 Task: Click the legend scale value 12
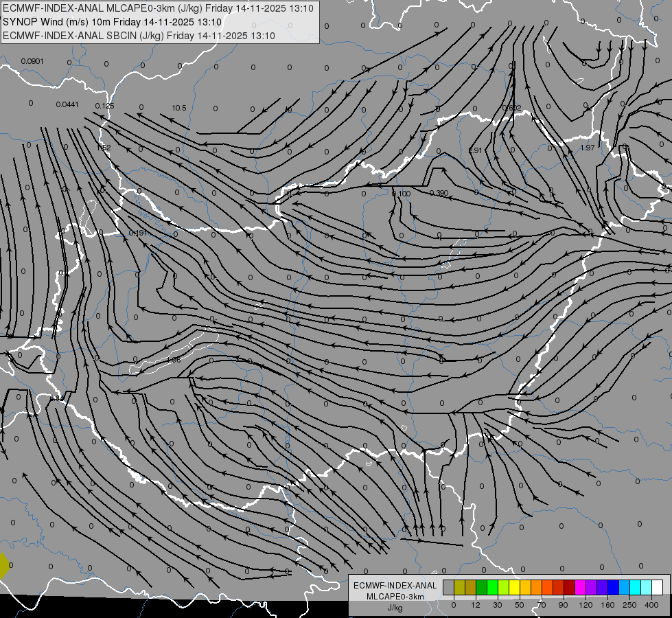476,605
